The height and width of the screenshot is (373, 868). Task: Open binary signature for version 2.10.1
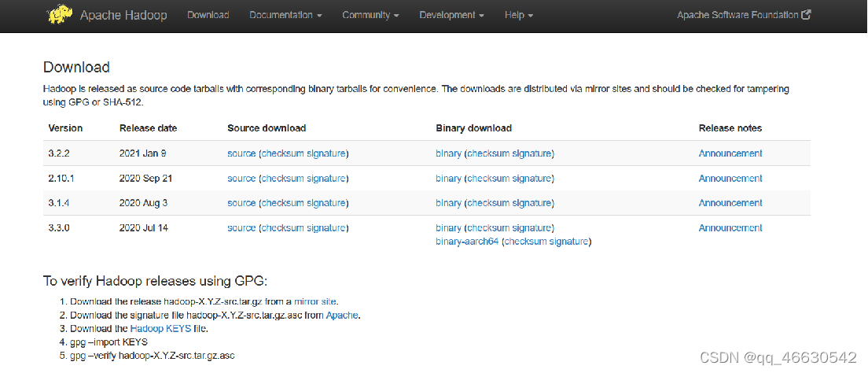tap(531, 179)
